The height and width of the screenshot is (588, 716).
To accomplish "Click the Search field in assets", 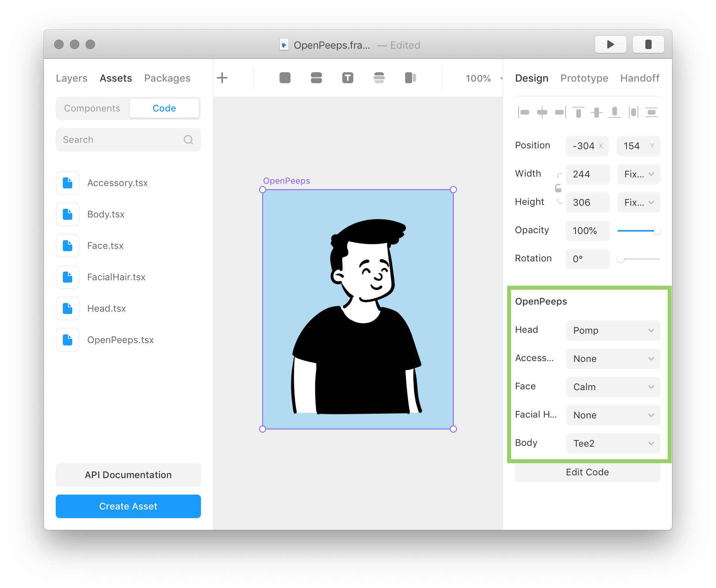I will click(x=128, y=140).
